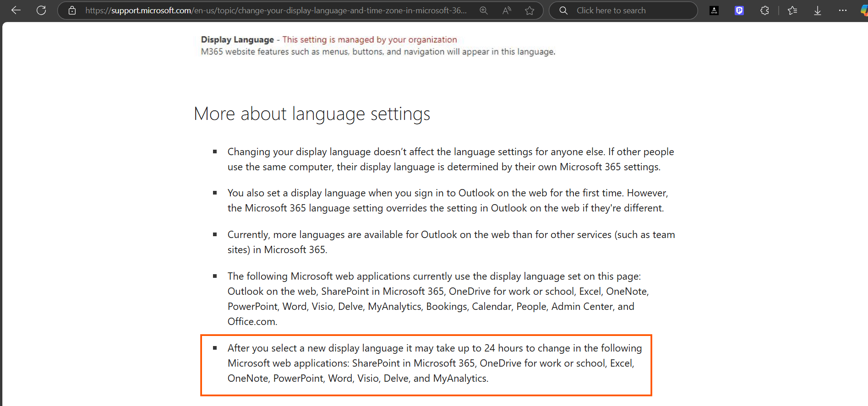Open the browser Settings and more menu
868x406 pixels.
click(x=843, y=11)
